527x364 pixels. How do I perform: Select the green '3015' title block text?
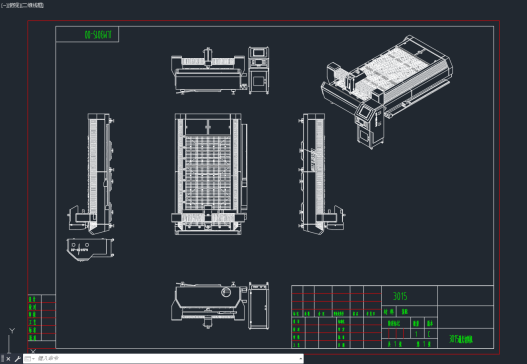click(400, 296)
